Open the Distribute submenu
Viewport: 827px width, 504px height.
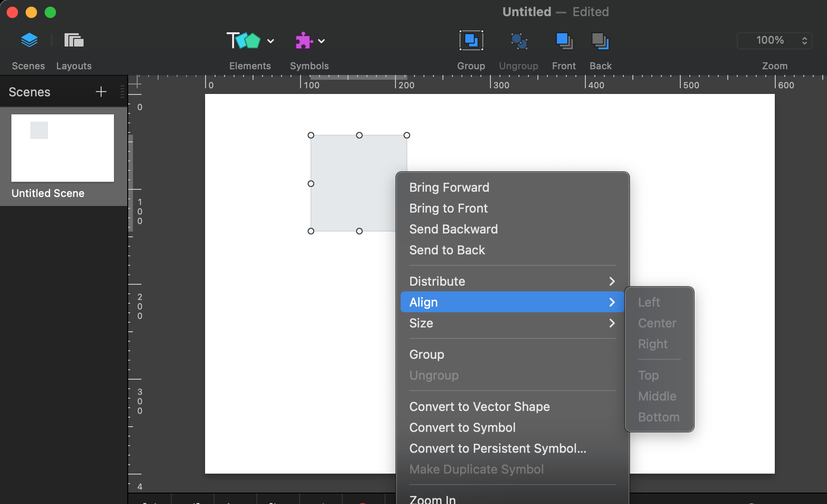[475, 281]
